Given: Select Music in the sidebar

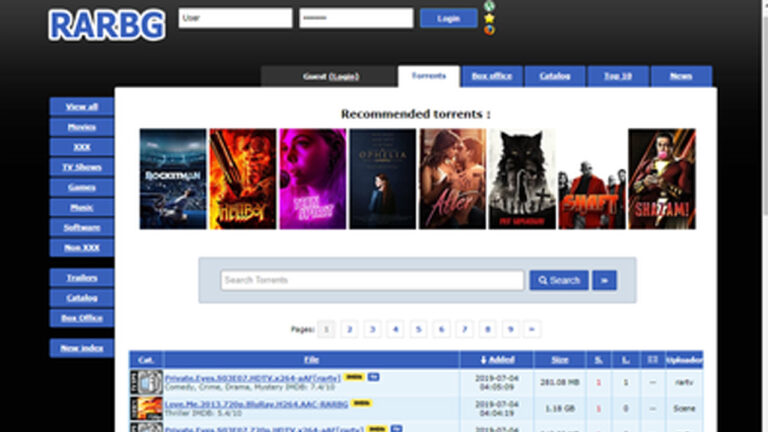Looking at the screenshot, I should point(82,207).
